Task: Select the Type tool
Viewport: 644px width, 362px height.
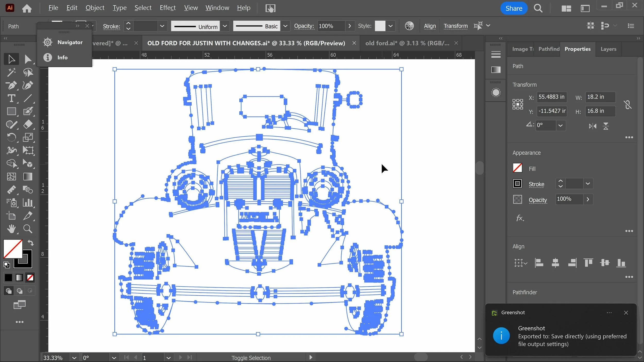Action: [11, 98]
